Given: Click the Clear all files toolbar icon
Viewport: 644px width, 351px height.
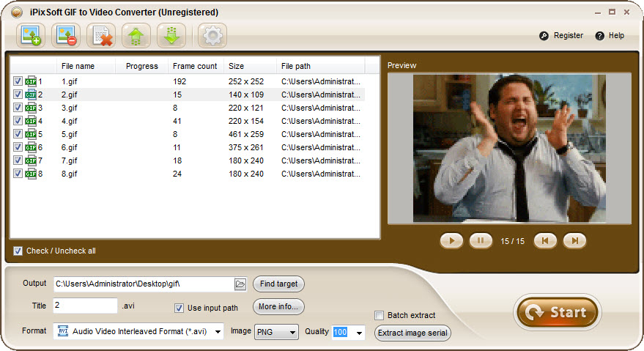Looking at the screenshot, I should coord(102,35).
